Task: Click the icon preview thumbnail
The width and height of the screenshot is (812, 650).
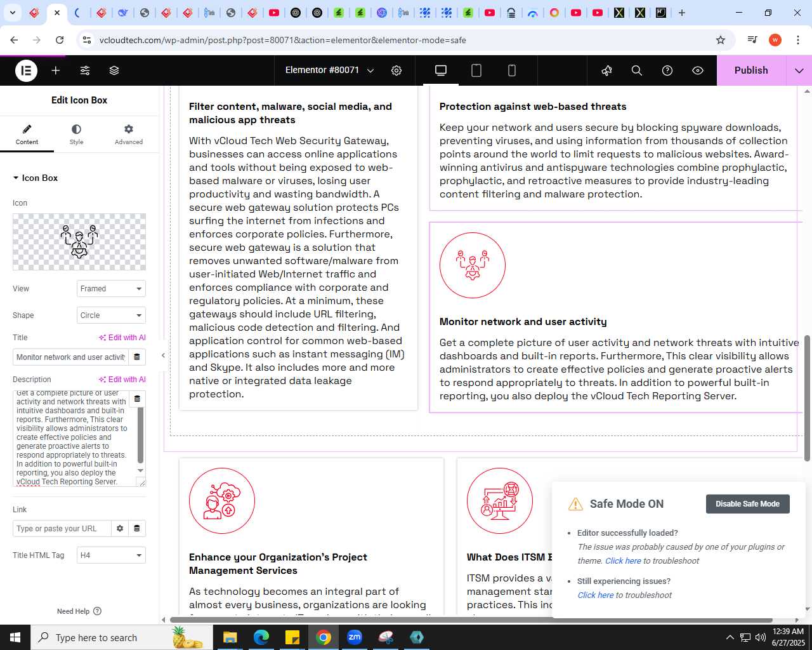Action: tap(79, 242)
